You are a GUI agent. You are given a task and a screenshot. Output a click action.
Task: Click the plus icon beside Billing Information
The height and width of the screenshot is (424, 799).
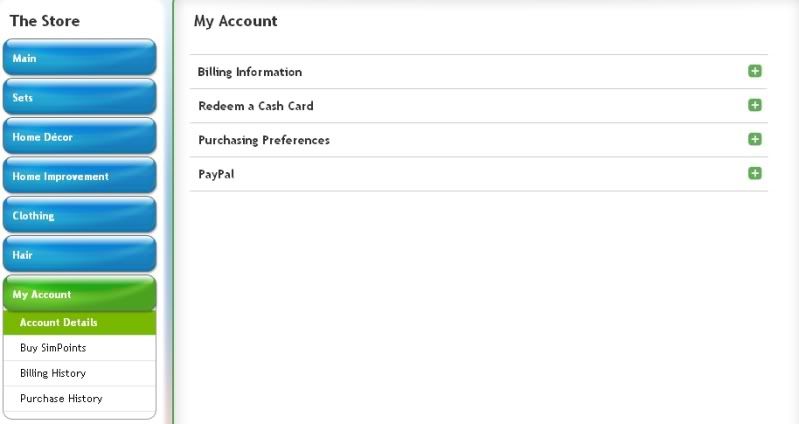[x=755, y=71]
